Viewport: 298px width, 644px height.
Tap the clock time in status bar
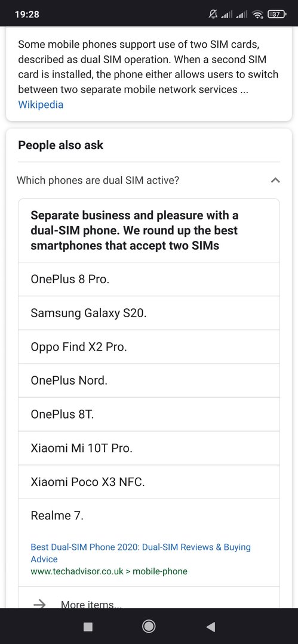pos(27,14)
